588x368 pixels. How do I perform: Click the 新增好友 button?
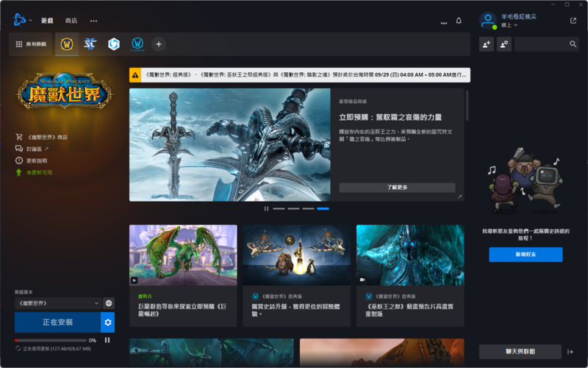[x=526, y=255]
